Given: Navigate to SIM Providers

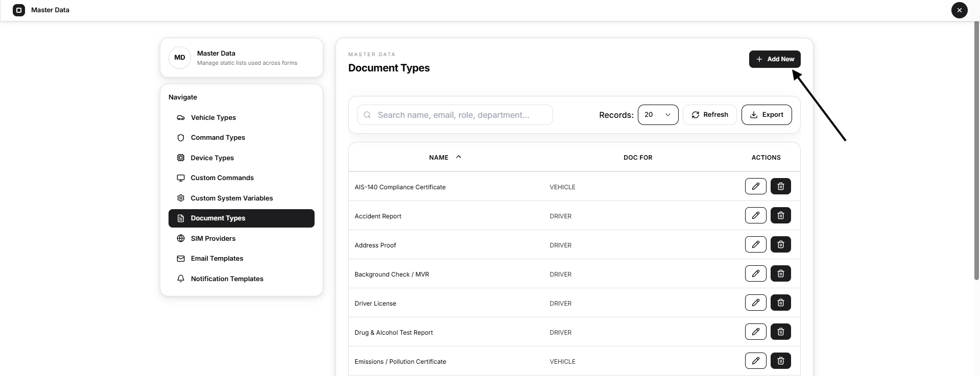Looking at the screenshot, I should [x=242, y=238].
